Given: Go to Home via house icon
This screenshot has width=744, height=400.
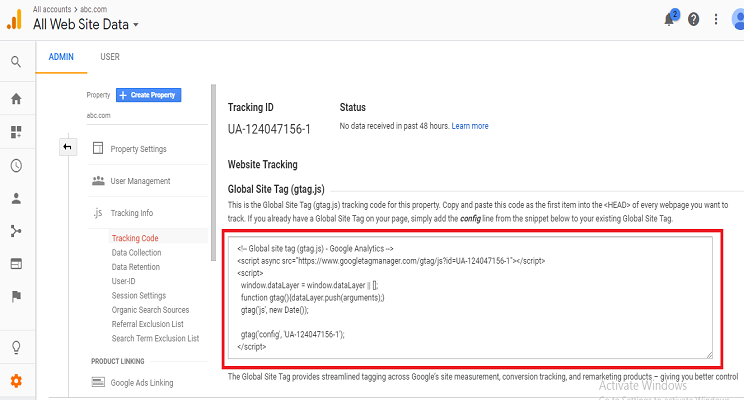Looking at the screenshot, I should tap(16, 99).
